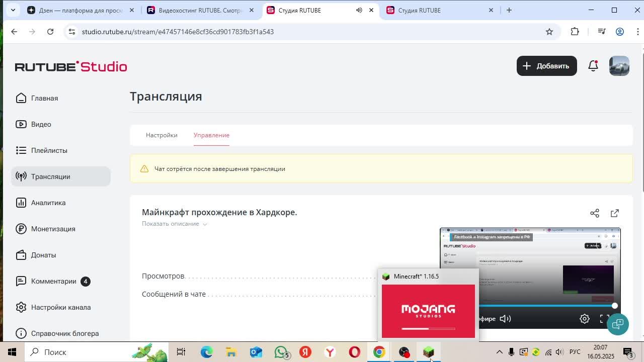The image size is (644, 362).
Task: Open Chrome from the taskbar
Action: (x=379, y=352)
